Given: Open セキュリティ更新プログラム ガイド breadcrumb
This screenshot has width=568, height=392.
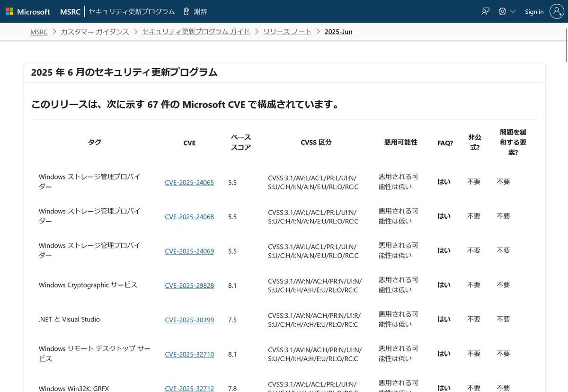Looking at the screenshot, I should pos(196,32).
